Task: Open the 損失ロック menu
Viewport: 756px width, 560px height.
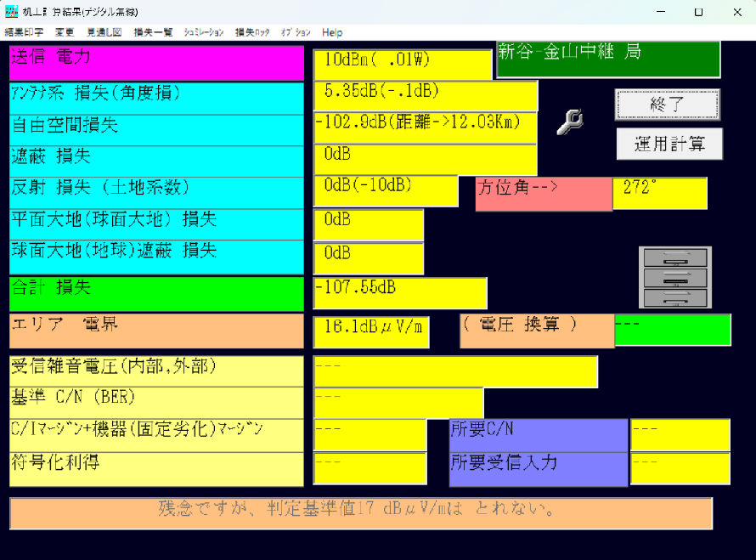Action: tap(252, 32)
